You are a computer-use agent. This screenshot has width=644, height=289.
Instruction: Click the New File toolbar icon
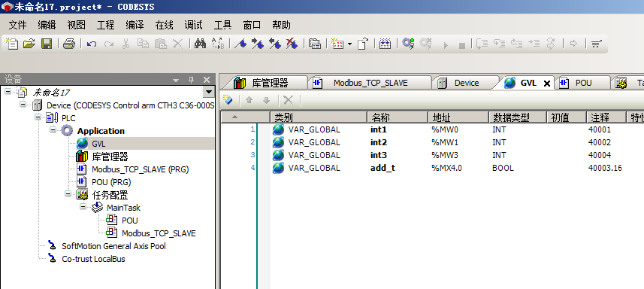[12, 44]
